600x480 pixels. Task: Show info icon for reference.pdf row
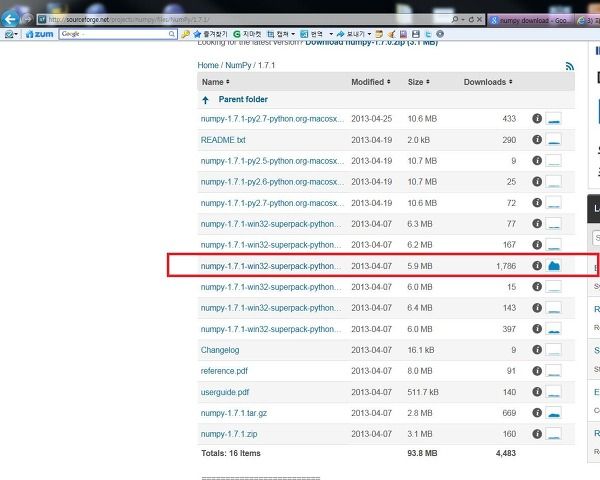click(x=537, y=371)
